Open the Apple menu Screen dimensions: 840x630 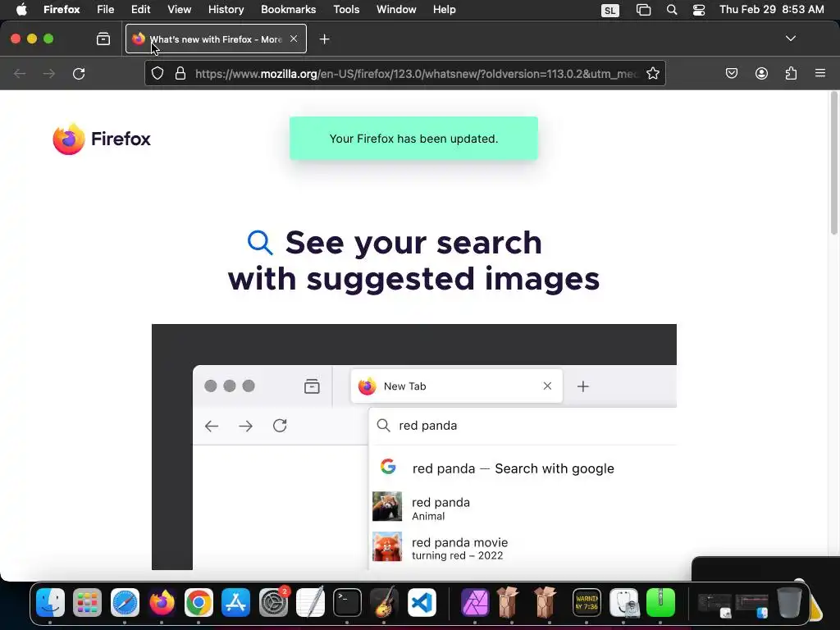pyautogui.click(x=21, y=10)
